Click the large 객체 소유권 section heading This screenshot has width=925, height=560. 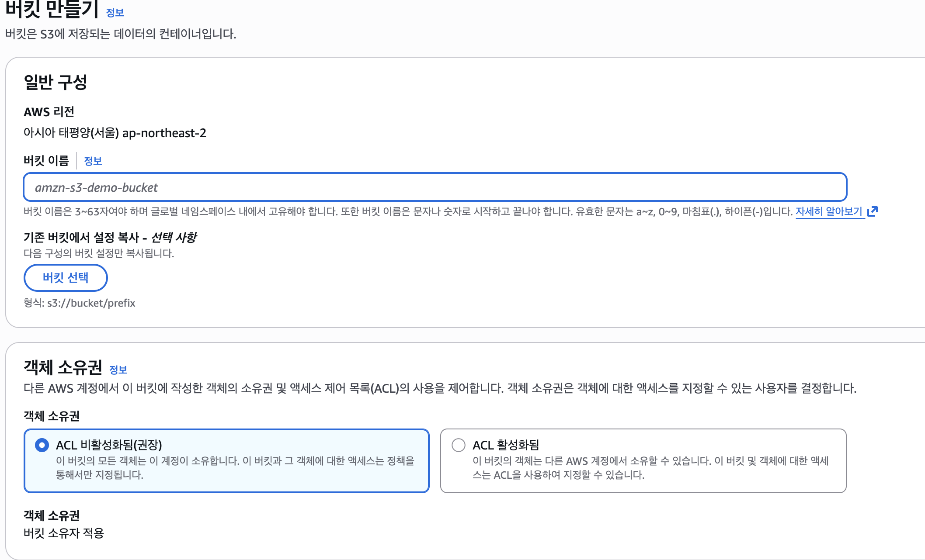tap(63, 367)
